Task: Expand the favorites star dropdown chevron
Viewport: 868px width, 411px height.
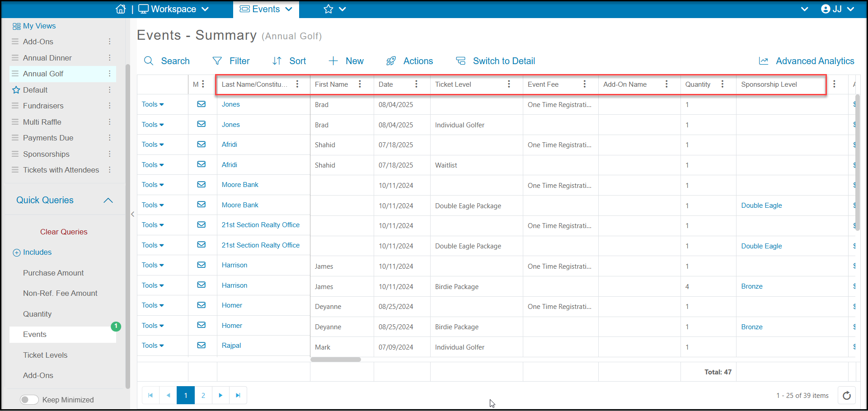Action: 343,9
